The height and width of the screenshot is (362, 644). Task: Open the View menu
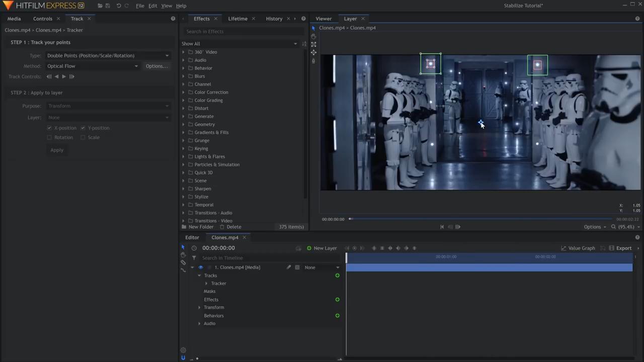click(167, 6)
